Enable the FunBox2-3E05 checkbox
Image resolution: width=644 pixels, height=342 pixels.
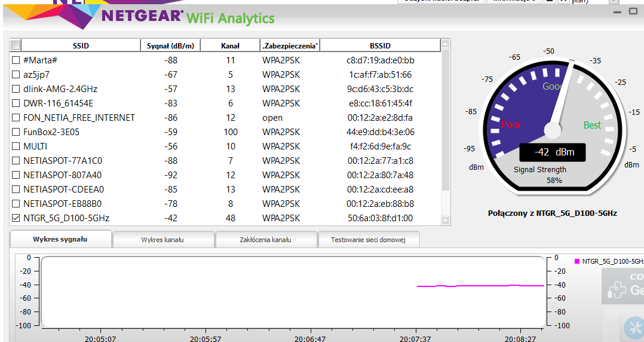[16, 132]
